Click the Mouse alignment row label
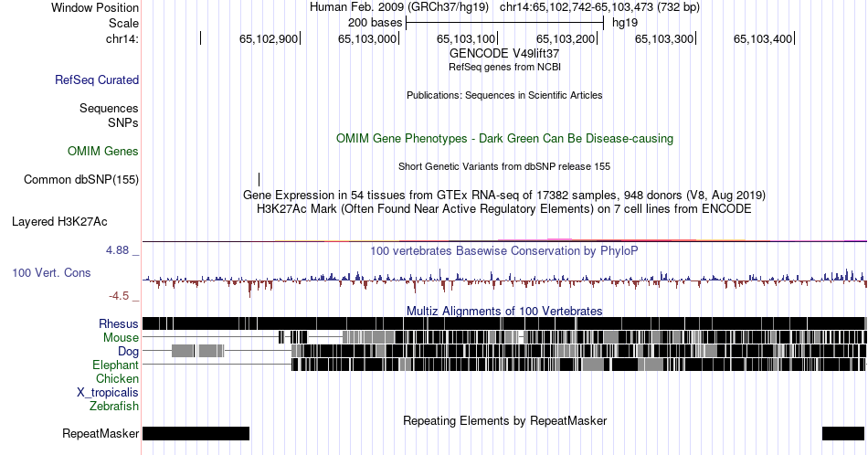Viewport: 868px width, 455px height. pyautogui.click(x=121, y=337)
